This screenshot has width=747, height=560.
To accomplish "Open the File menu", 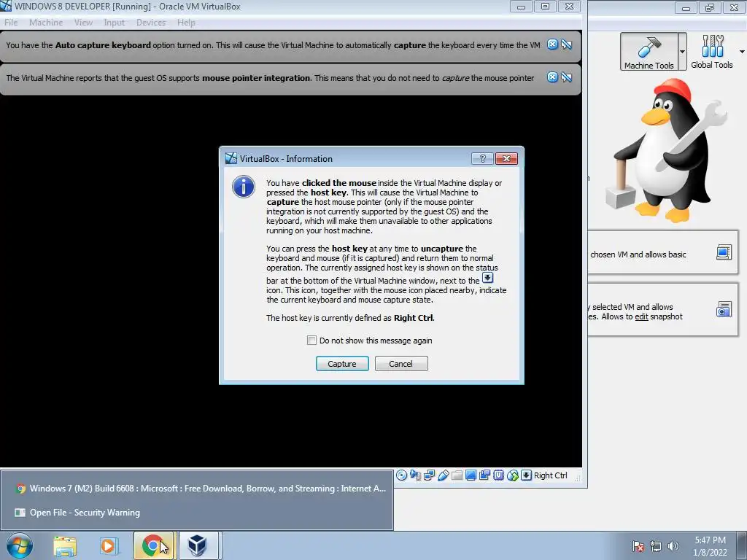I will pos(11,23).
